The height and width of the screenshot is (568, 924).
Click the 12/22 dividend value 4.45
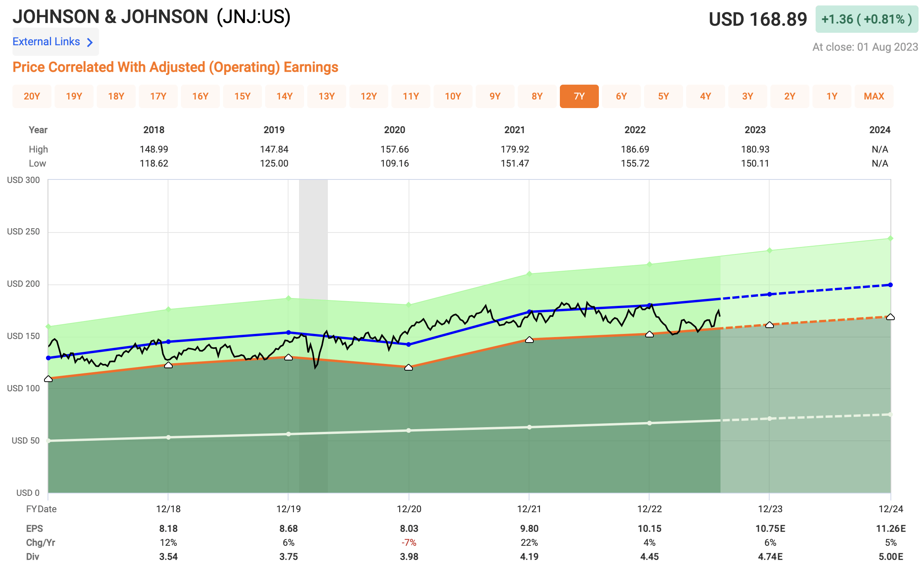(x=650, y=557)
